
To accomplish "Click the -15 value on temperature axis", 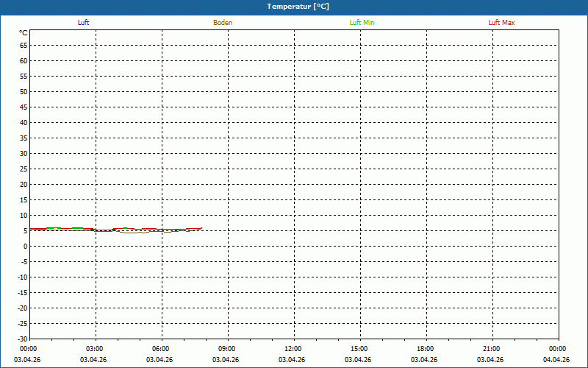I will pos(23,293).
